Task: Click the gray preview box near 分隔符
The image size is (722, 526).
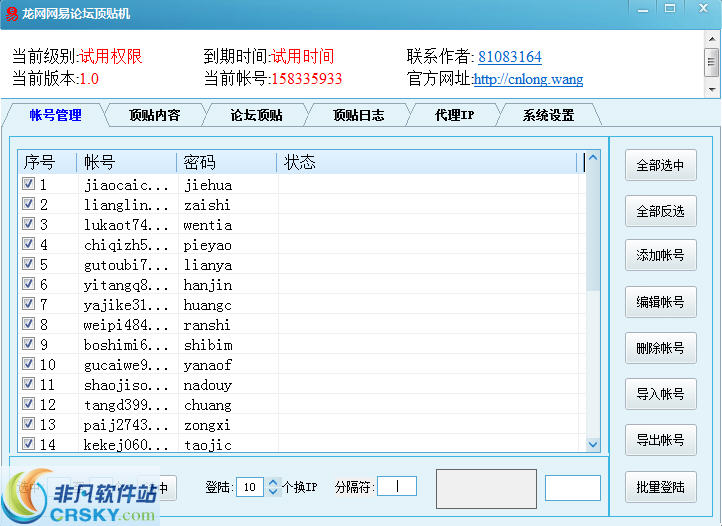Action: (486, 489)
